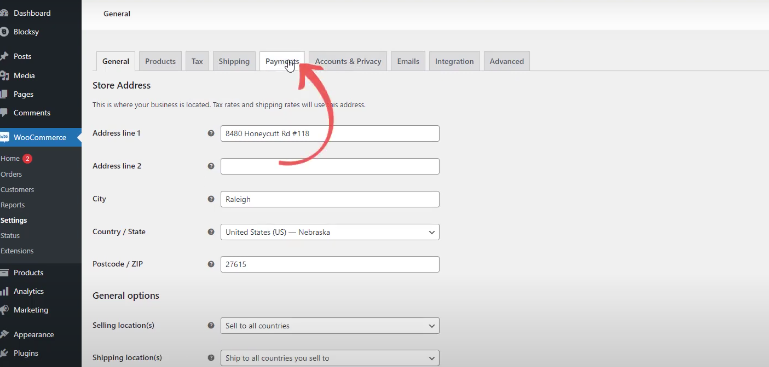The width and height of the screenshot is (769, 367).
Task: Click the Marketing megaphone icon in sidebar
Action: (4, 310)
